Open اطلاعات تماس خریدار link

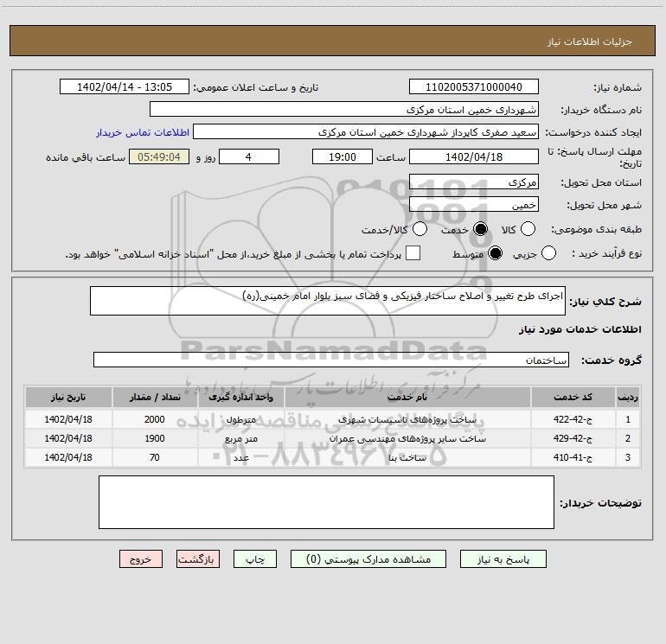point(143,132)
